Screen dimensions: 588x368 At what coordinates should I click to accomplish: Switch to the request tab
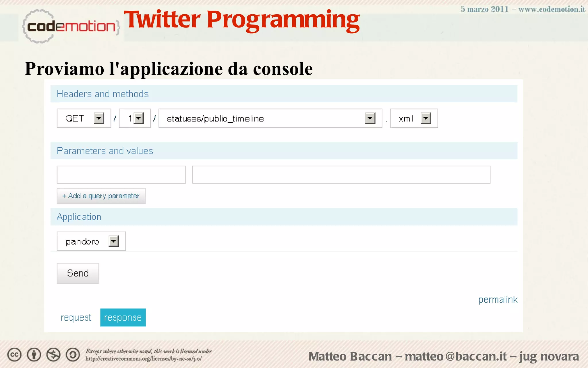(x=76, y=317)
